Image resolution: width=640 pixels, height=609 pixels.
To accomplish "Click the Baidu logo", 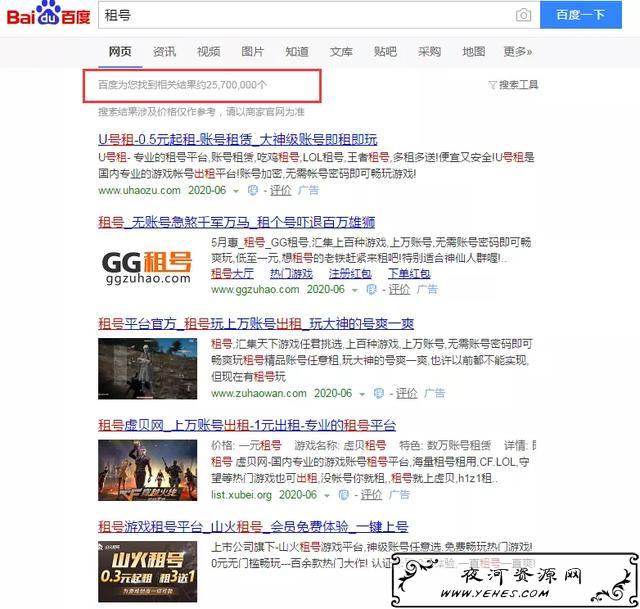I will pos(48,14).
